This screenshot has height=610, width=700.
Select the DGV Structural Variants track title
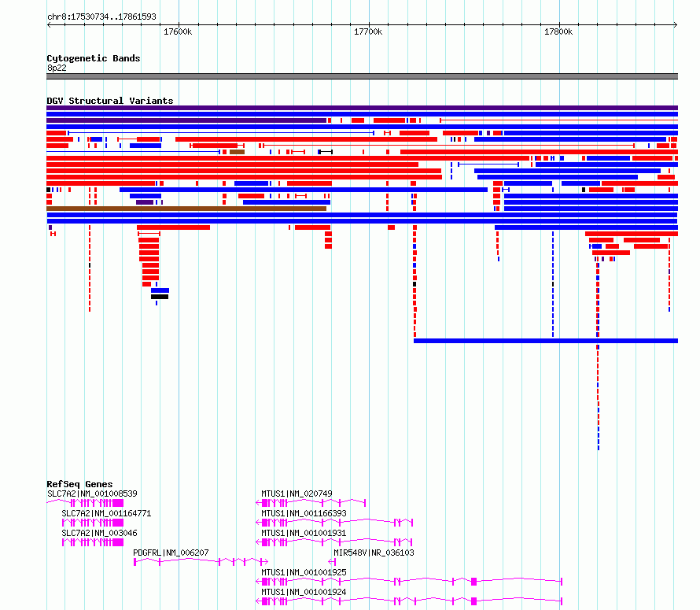[110, 101]
